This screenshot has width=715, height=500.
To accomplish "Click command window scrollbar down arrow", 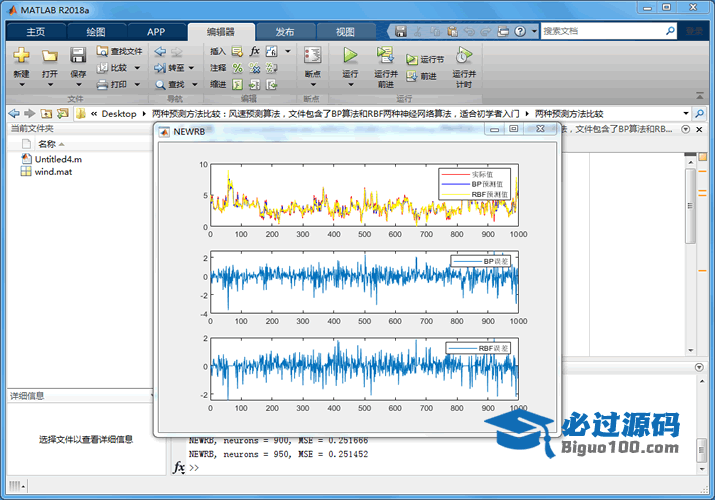I will tap(701, 469).
